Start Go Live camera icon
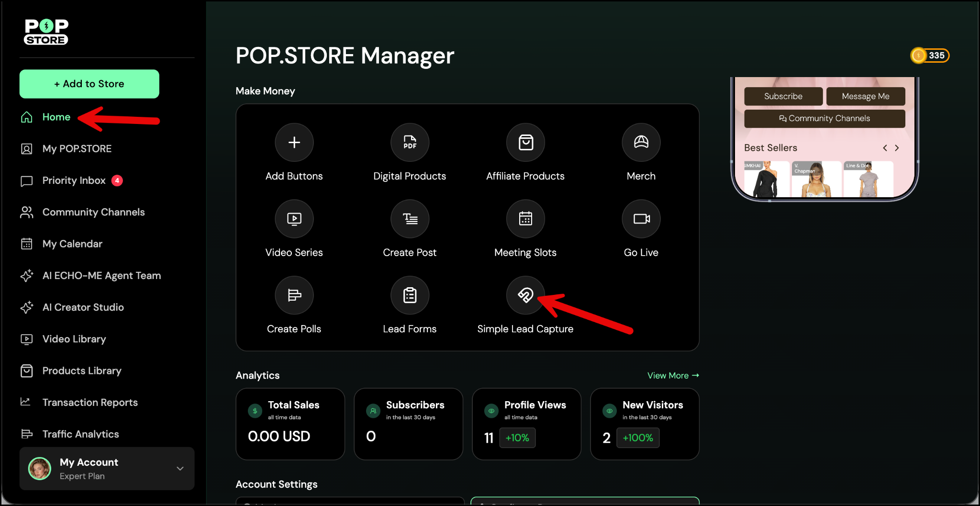The width and height of the screenshot is (980, 506). pyautogui.click(x=641, y=219)
